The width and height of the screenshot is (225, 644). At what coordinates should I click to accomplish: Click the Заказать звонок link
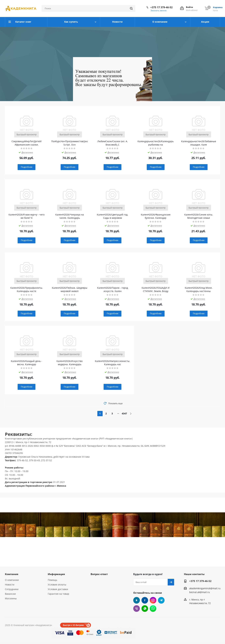point(158,11)
